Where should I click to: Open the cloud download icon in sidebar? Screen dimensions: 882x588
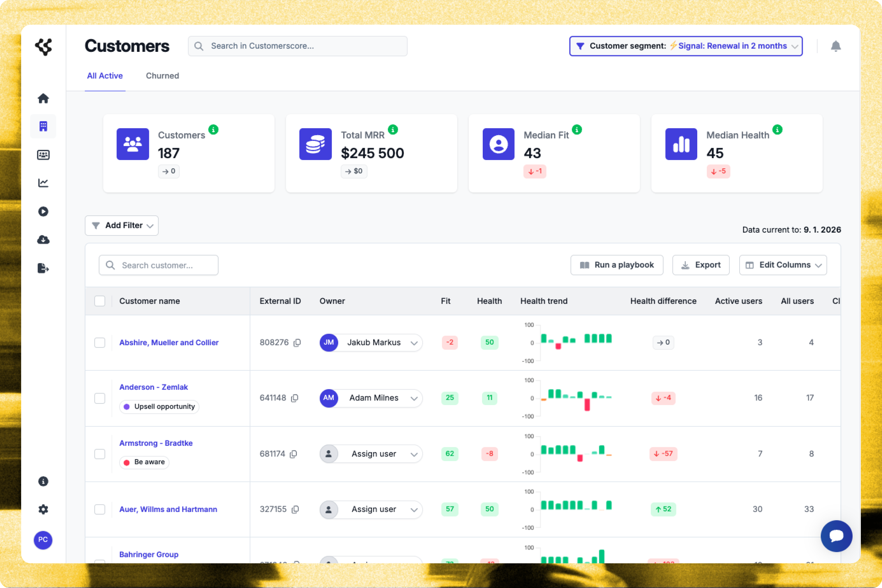43,239
